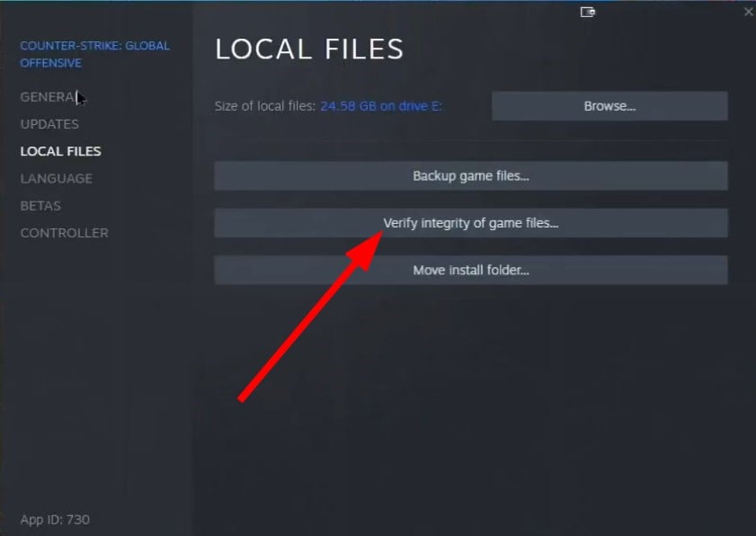The width and height of the screenshot is (756, 536).
Task: Select the Local Files tab
Action: (x=60, y=151)
